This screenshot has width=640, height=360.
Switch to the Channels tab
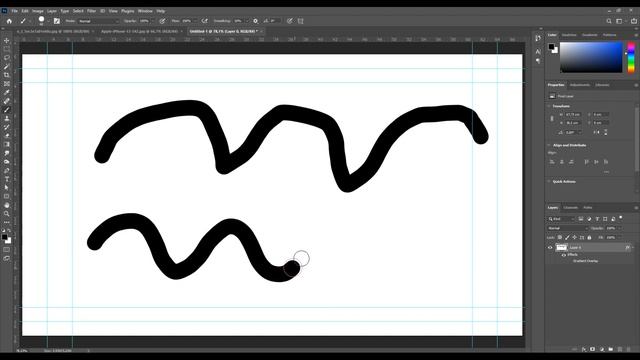[x=571, y=208]
